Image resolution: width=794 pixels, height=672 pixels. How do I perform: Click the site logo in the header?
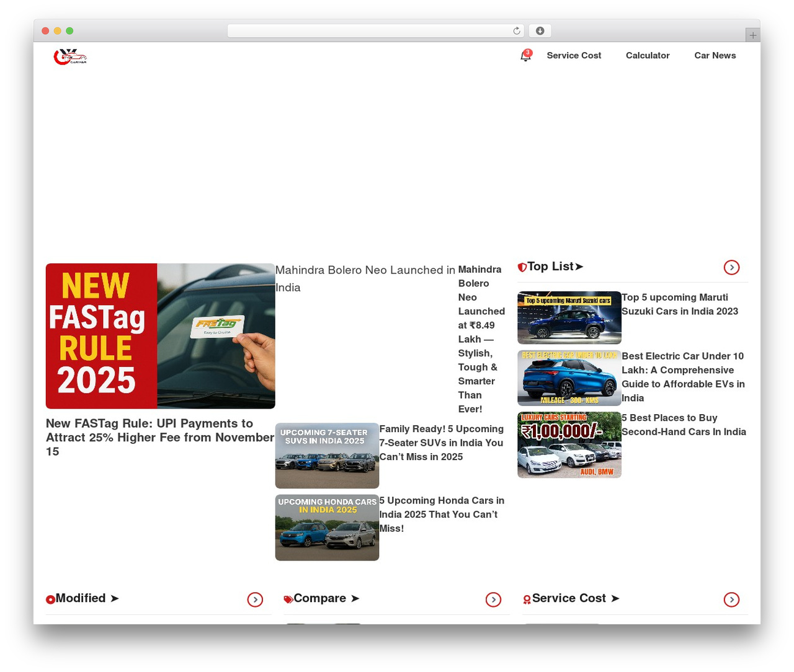tap(70, 57)
